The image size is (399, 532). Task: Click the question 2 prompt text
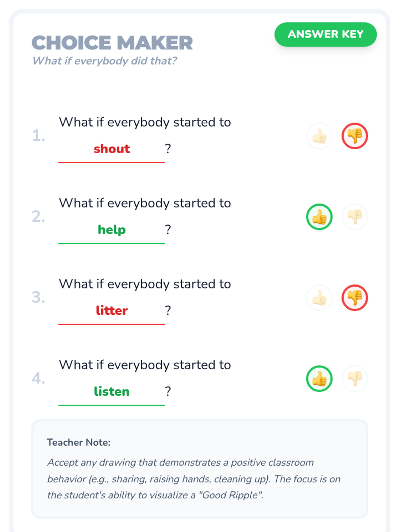[x=145, y=203]
